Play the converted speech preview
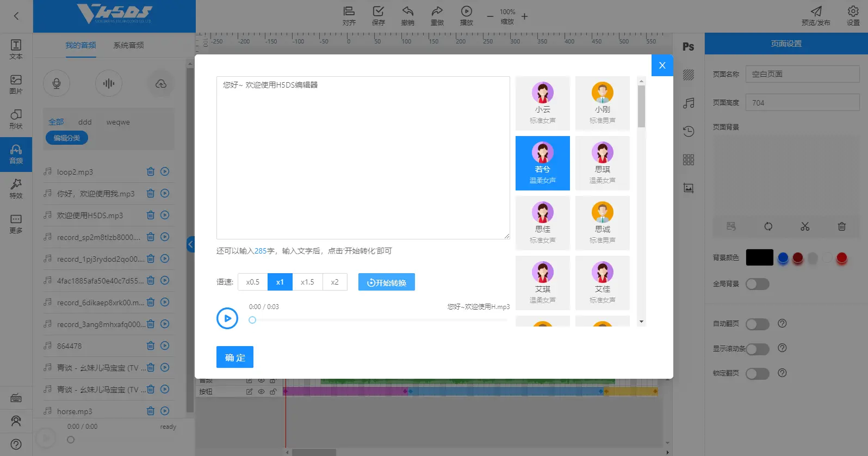 click(x=227, y=318)
